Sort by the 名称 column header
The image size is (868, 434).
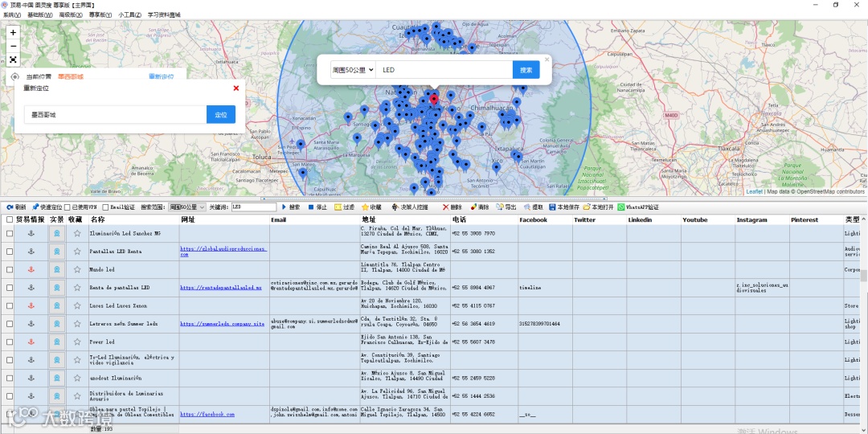coord(133,219)
